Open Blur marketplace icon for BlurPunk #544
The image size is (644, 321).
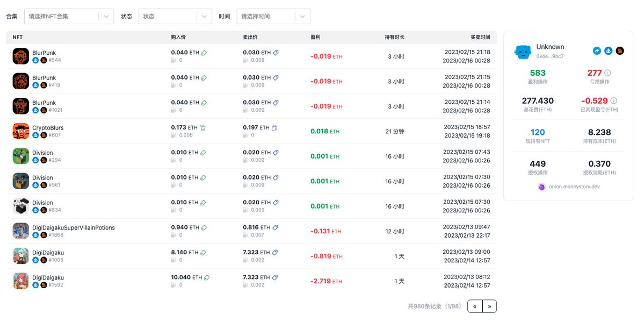(x=44, y=60)
